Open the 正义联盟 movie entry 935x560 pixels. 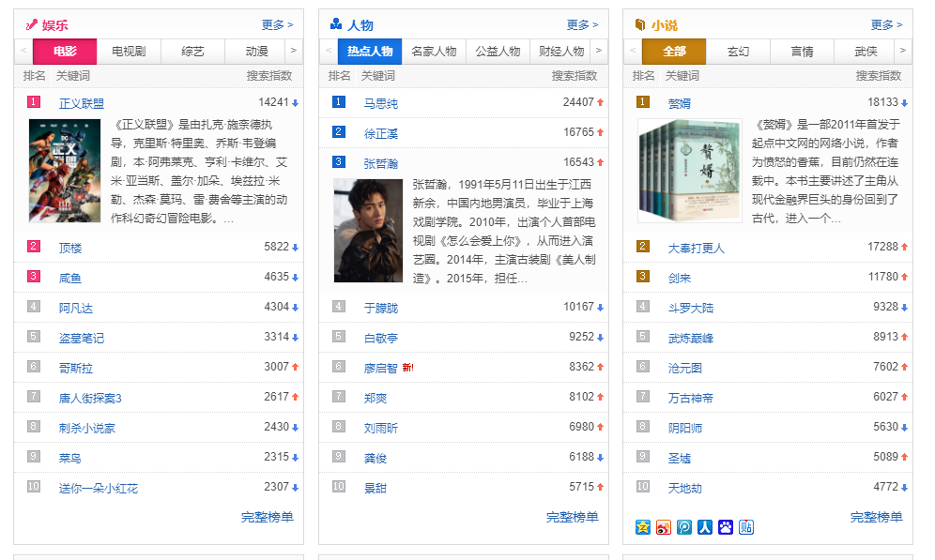point(80,102)
